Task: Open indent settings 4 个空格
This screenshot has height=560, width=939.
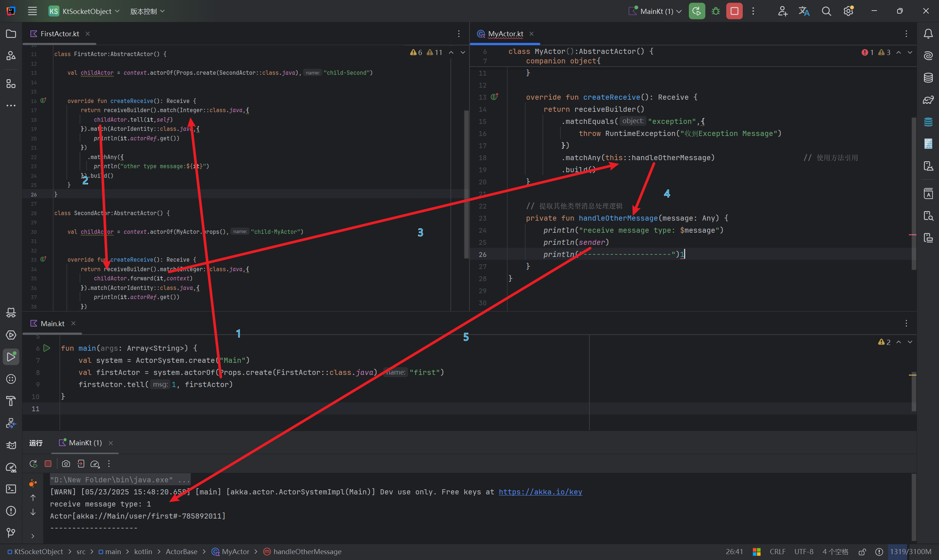Action: click(x=835, y=552)
